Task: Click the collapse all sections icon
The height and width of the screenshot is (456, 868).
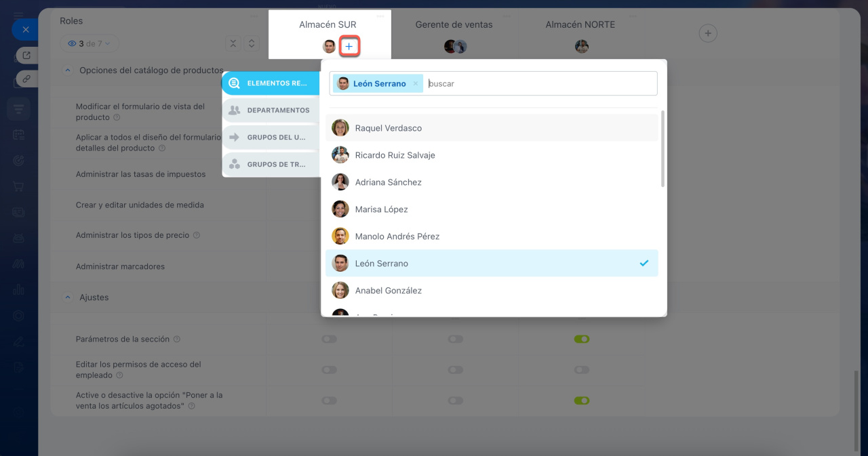Action: pyautogui.click(x=233, y=43)
